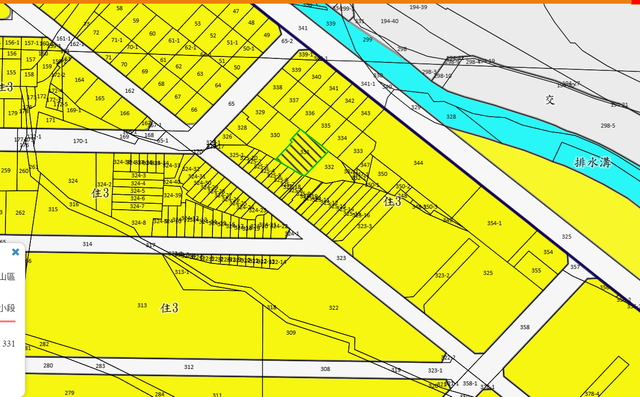Click road parcel 341-1
640x397 pixels.
coord(368,84)
